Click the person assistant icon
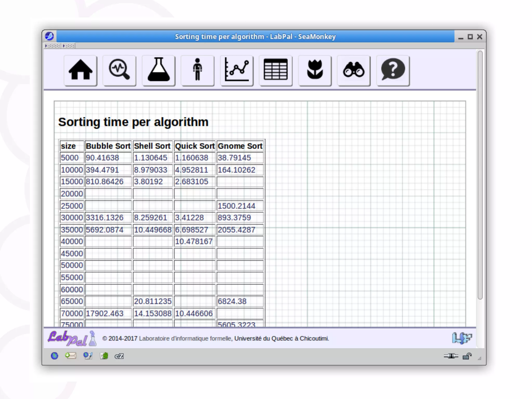This screenshot has height=399, width=532. (198, 70)
